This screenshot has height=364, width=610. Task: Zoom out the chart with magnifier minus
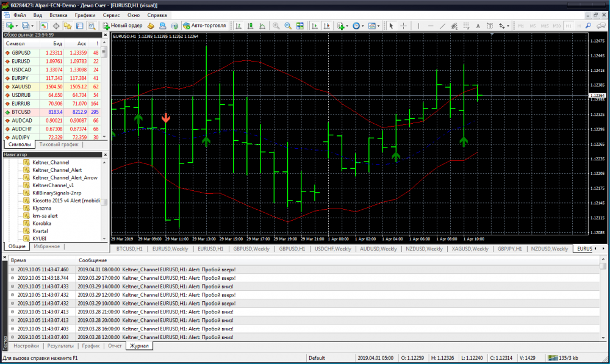(288, 26)
